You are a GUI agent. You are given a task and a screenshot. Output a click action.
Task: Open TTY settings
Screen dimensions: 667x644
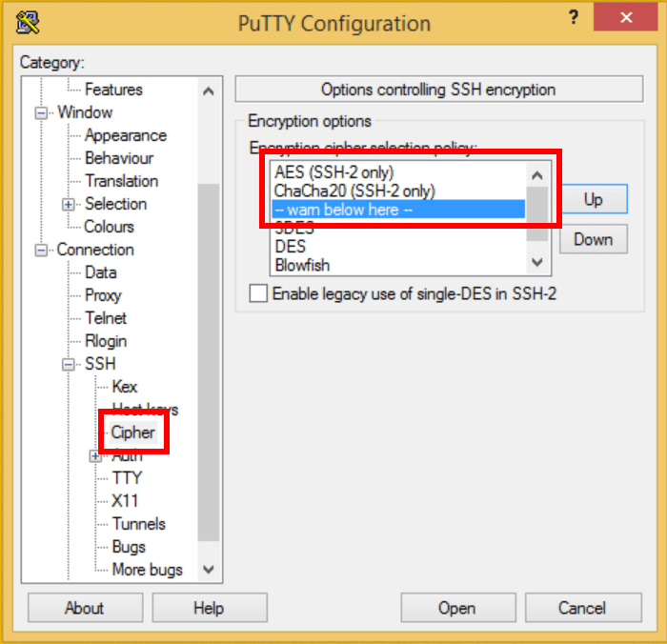click(x=127, y=478)
